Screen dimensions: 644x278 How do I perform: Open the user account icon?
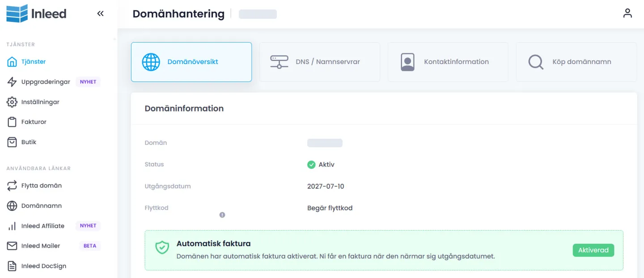click(x=627, y=13)
